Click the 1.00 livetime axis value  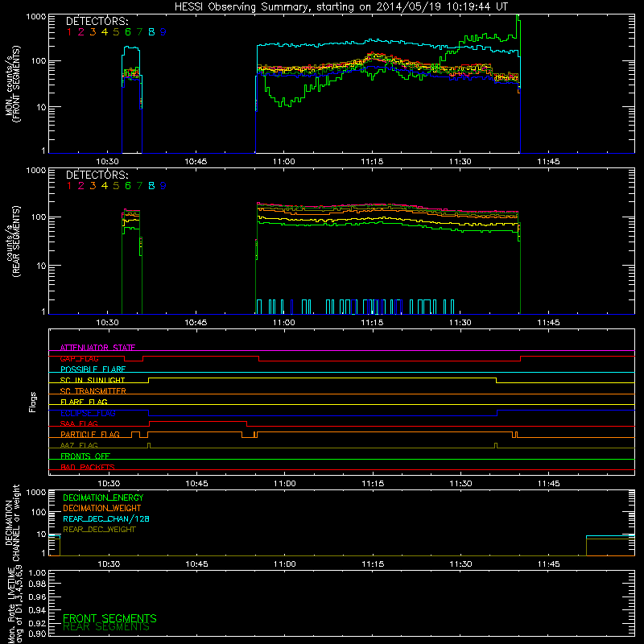click(x=37, y=573)
